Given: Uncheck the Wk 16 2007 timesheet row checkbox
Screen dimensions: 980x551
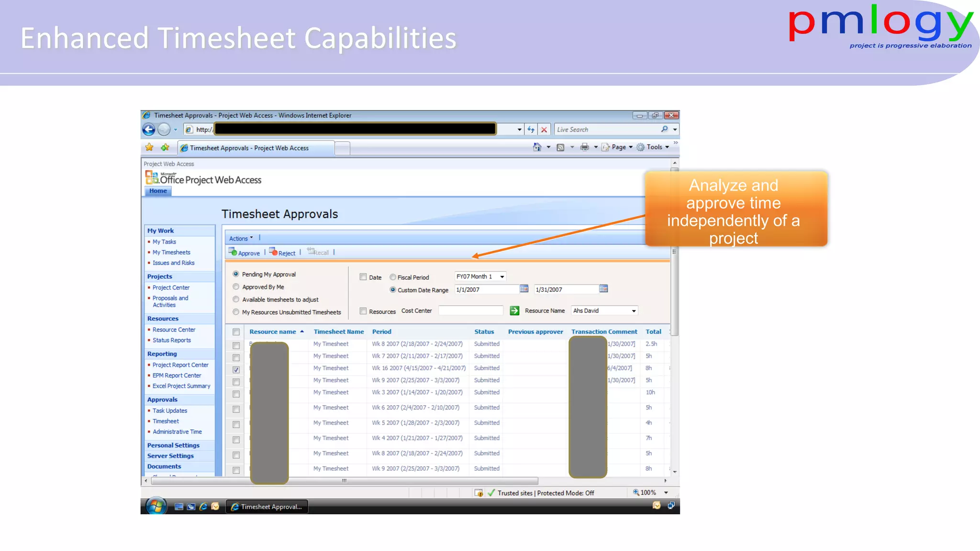Looking at the screenshot, I should point(236,370).
